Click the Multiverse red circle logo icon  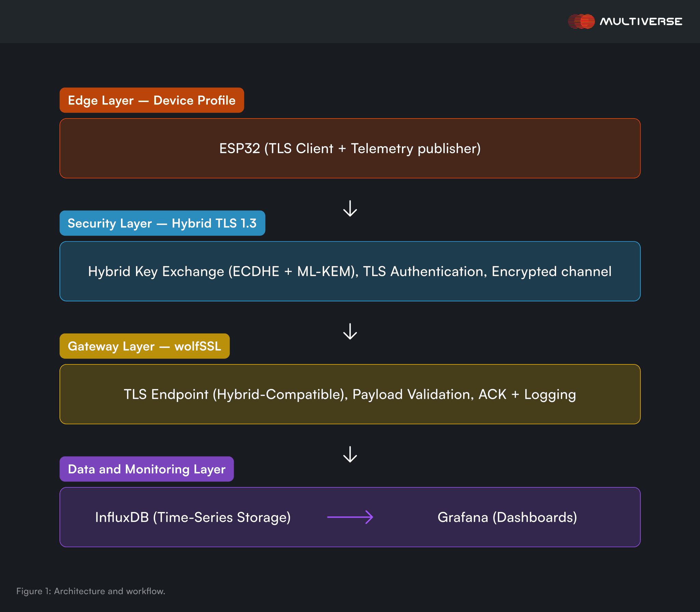point(581,21)
